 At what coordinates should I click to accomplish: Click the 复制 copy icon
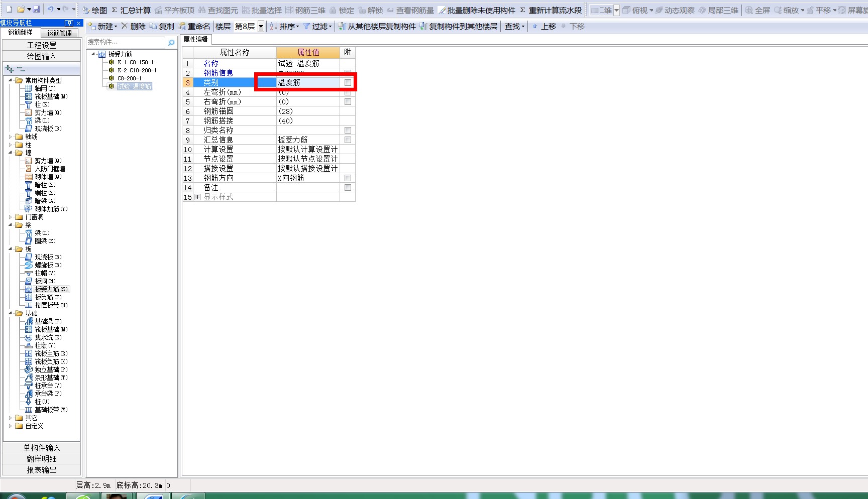coord(153,26)
